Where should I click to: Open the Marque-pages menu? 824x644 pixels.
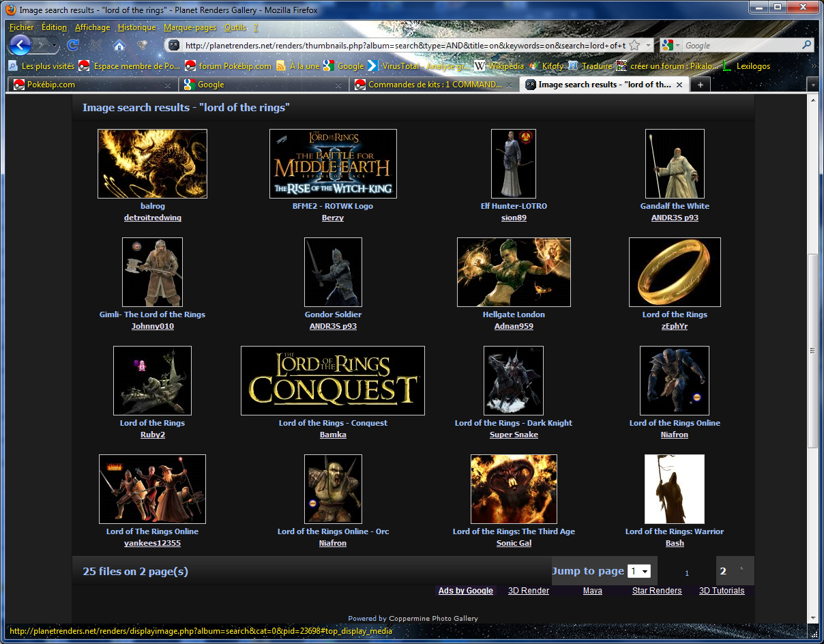190,27
